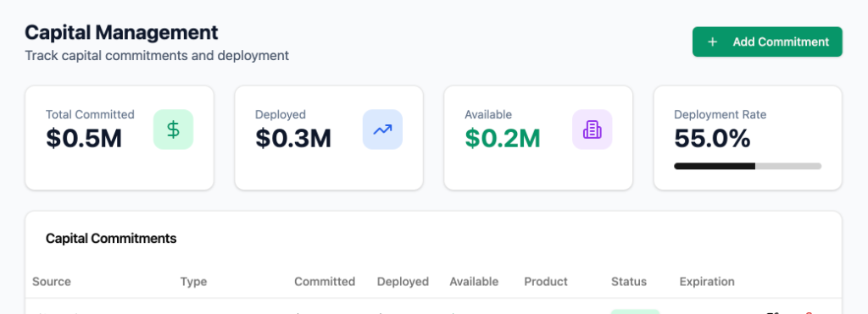Click the Total Committed card label
The image size is (868, 314).
[x=90, y=114]
